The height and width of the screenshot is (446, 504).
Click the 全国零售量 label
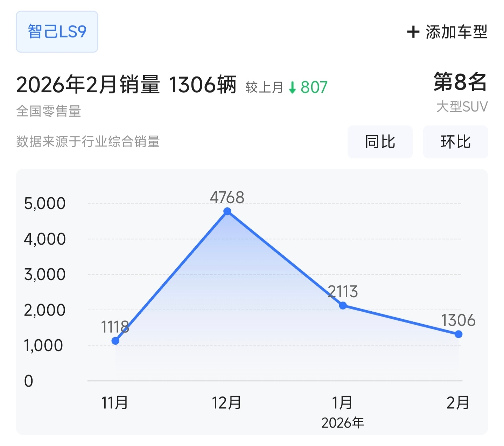[x=49, y=111]
